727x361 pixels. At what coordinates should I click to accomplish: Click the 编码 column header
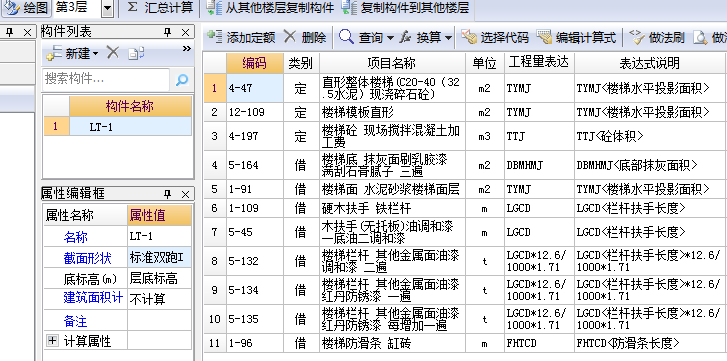point(255,63)
